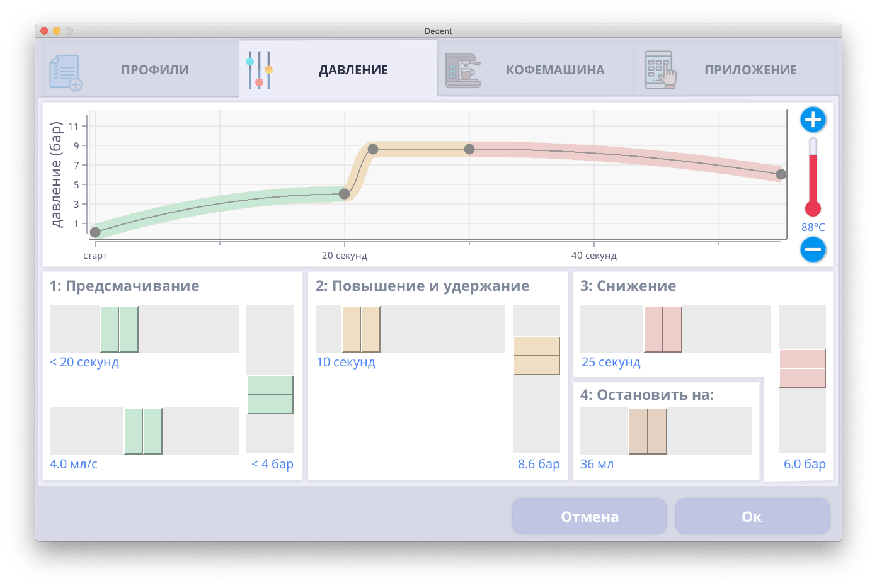Click the app tablet touch icon

660,70
